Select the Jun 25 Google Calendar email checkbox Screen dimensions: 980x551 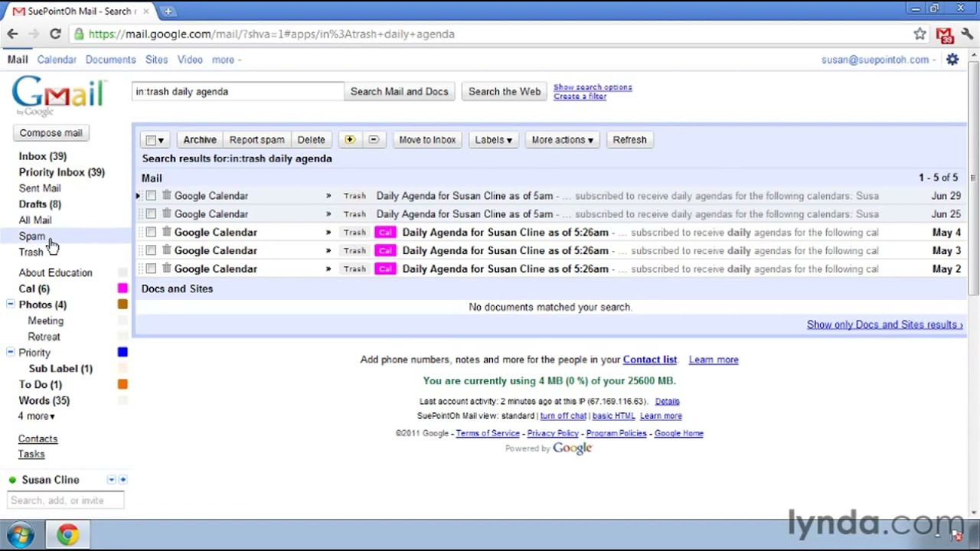[x=151, y=214]
